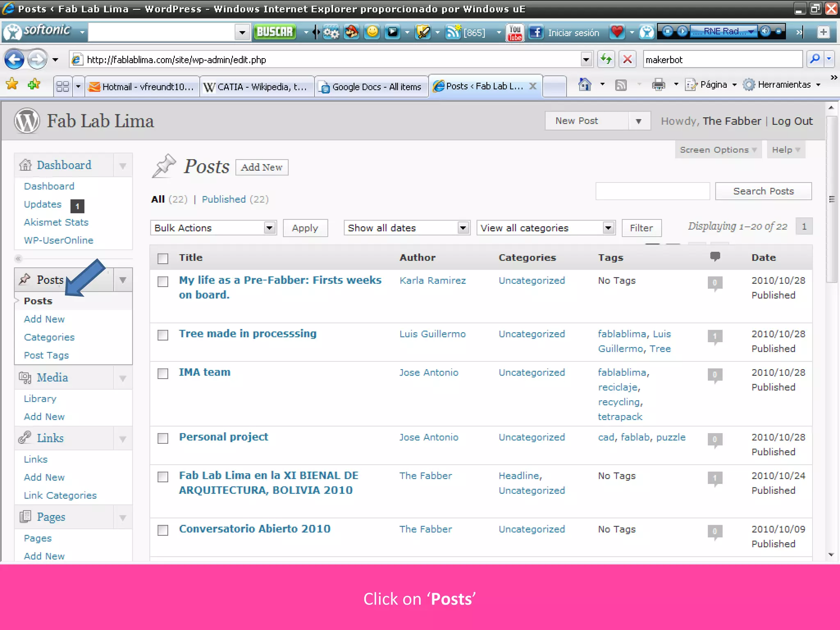The height and width of the screenshot is (630, 840).
Task: Open 'Tree made in processsing' post link
Action: point(247,333)
